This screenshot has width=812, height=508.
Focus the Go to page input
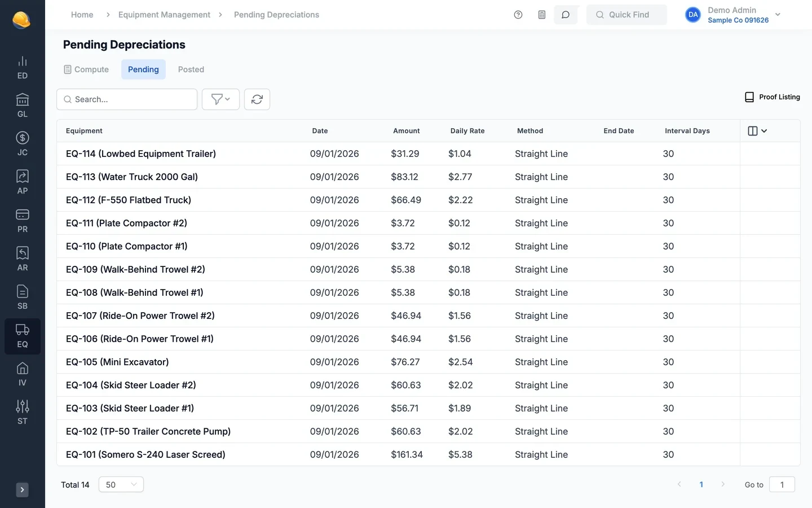click(782, 485)
